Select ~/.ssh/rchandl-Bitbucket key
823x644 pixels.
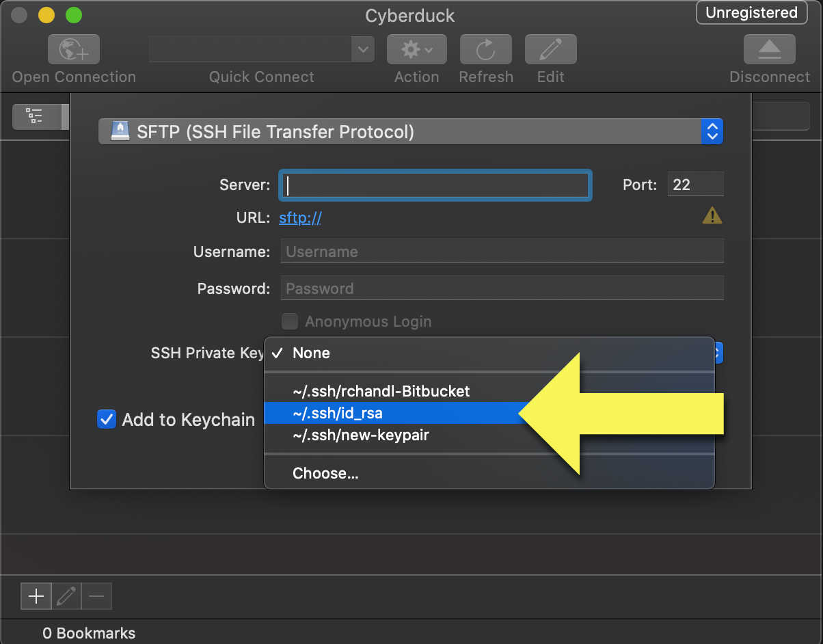(x=489, y=391)
